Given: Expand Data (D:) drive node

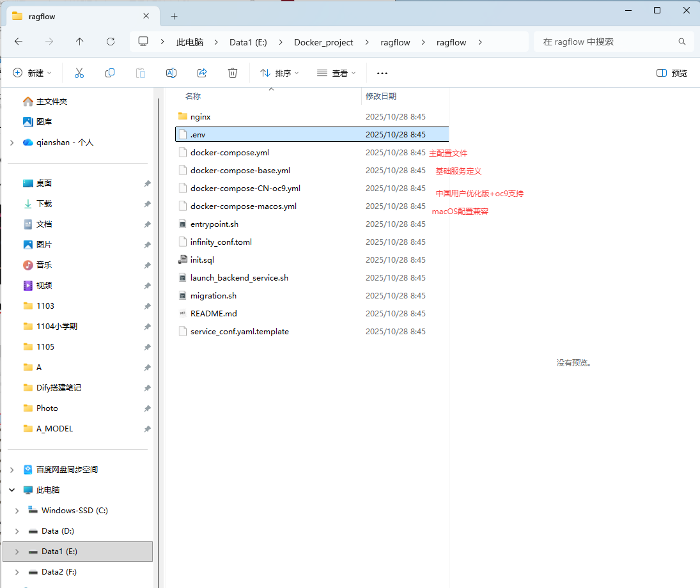Looking at the screenshot, I should [17, 531].
